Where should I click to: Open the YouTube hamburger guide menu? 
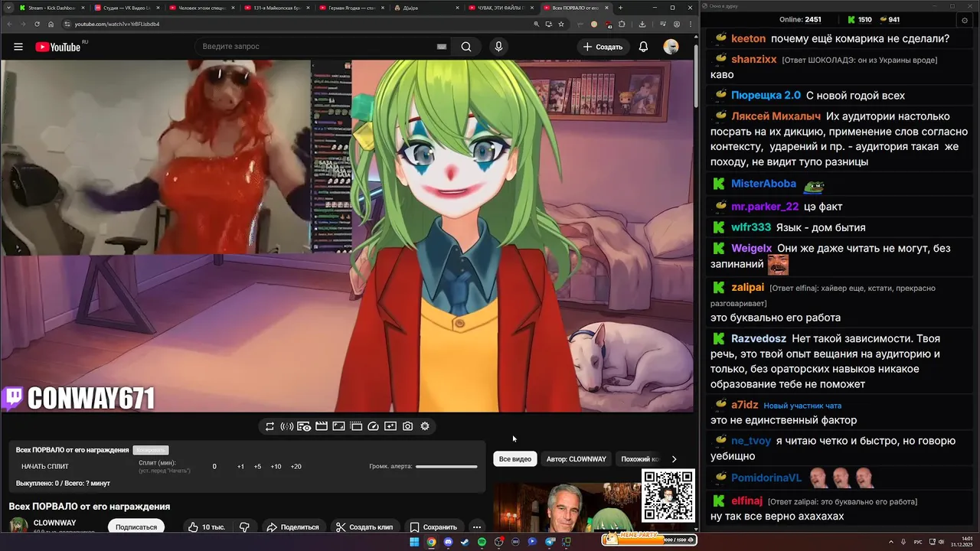18,47
